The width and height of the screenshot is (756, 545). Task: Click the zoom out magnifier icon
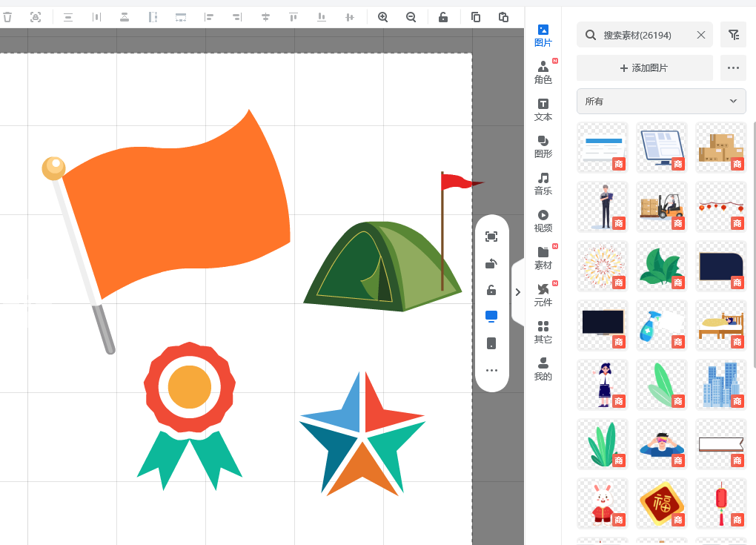coord(411,17)
